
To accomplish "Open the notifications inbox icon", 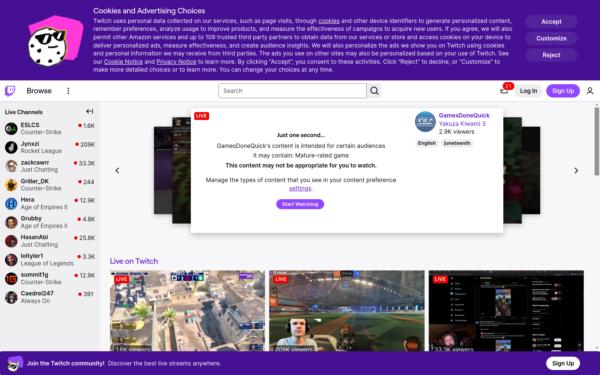I will (x=504, y=91).
